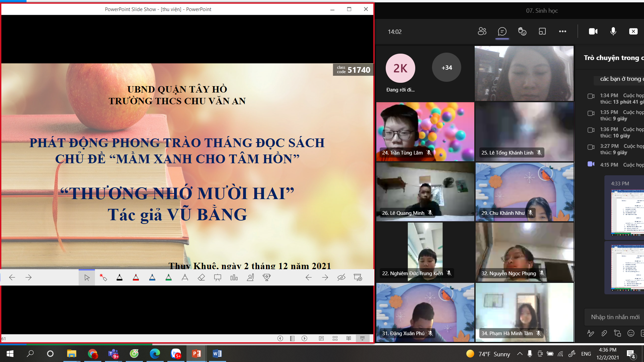The image size is (644, 362).
Task: Click the new message input field
Action: 614,317
